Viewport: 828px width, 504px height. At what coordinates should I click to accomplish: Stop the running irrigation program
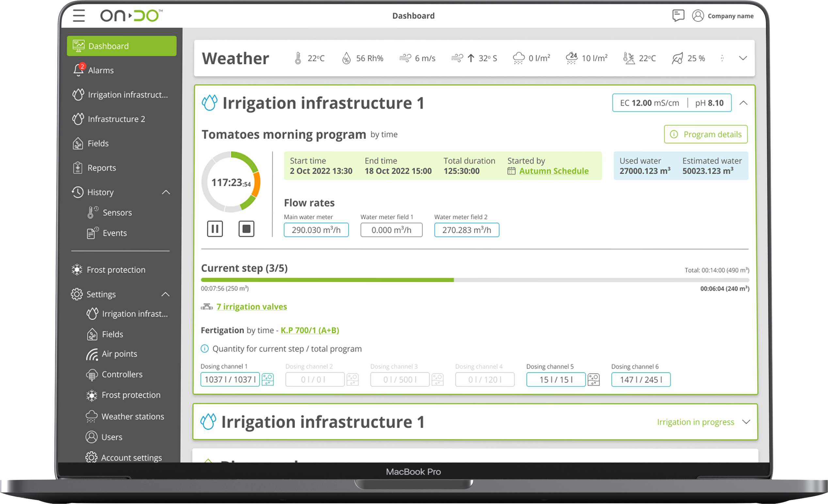(246, 229)
